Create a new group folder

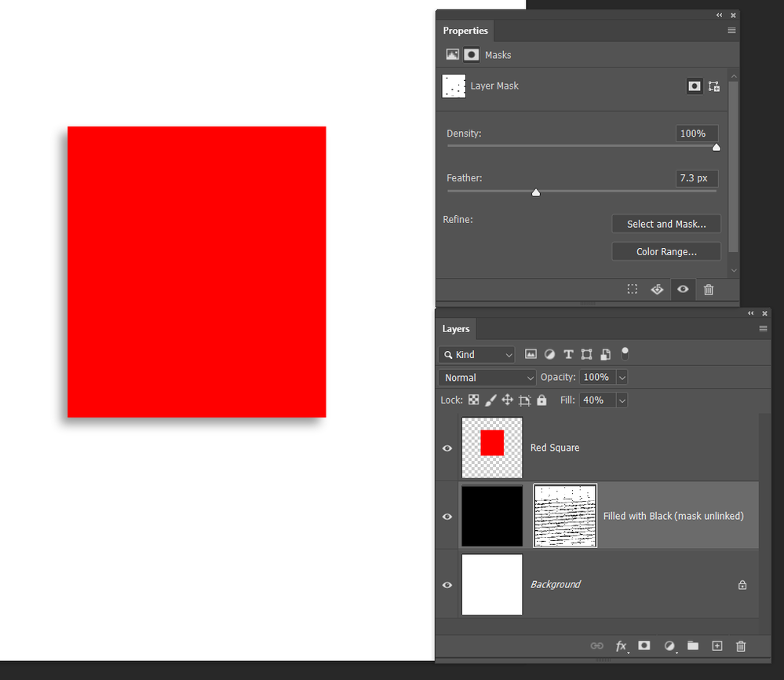pos(692,645)
